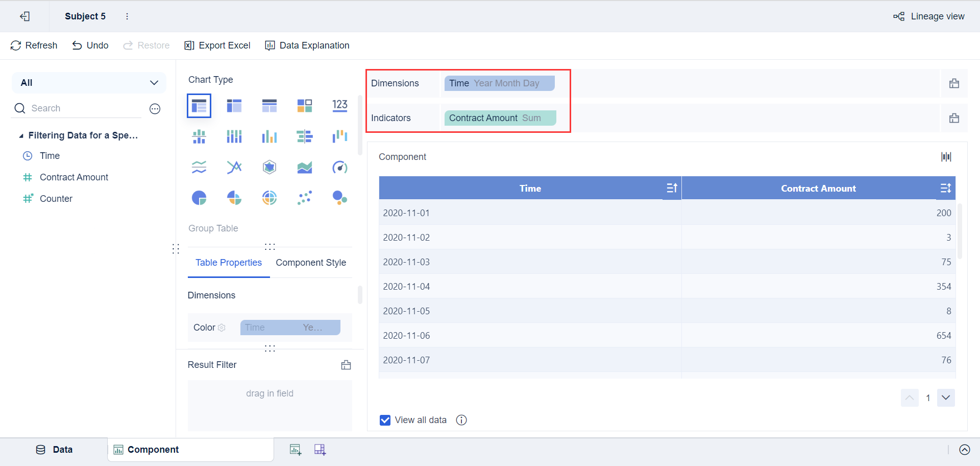Viewport: 980px width, 466px height.
Task: Switch chart type to pie chart
Action: [199, 198]
